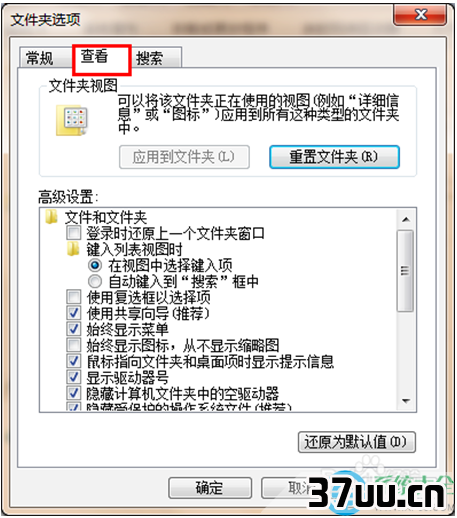Select 自动键入到"搜索"框中 radio button
The height and width of the screenshot is (518, 457).
click(x=95, y=281)
